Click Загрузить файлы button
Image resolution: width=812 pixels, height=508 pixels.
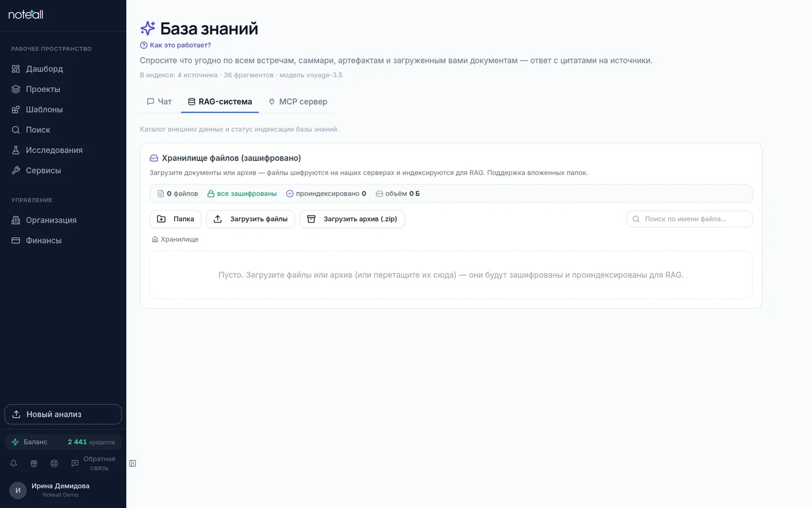point(250,219)
